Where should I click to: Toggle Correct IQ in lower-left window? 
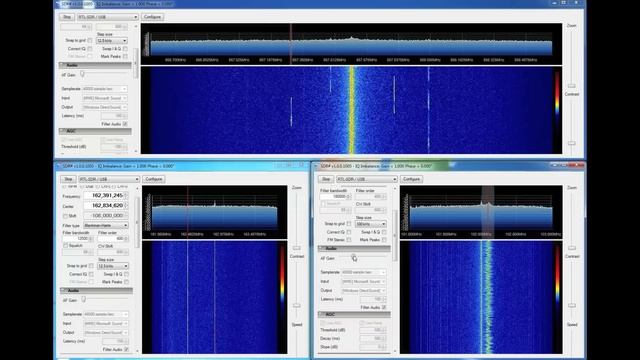pyautogui.click(x=91, y=274)
